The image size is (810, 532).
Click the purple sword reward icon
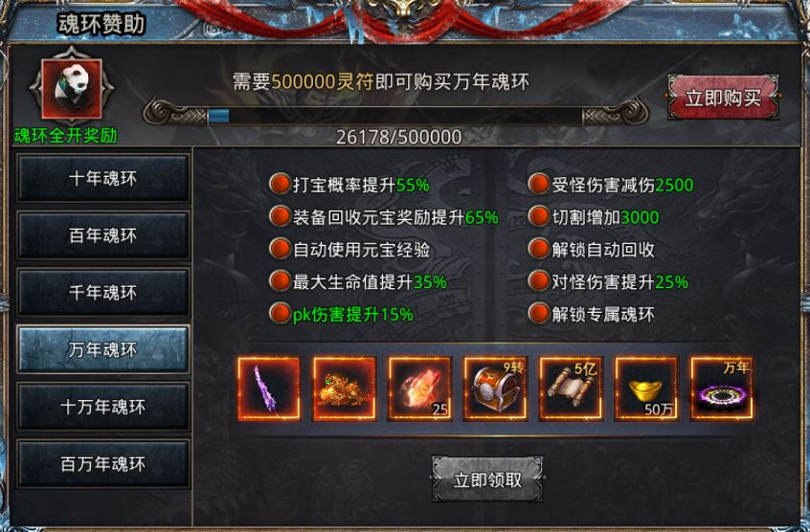click(x=269, y=388)
